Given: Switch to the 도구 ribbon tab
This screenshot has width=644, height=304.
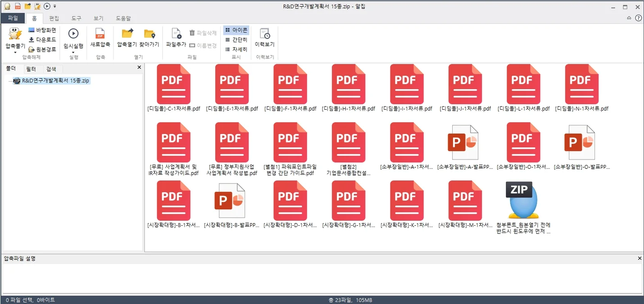Looking at the screenshot, I should click(x=76, y=18).
